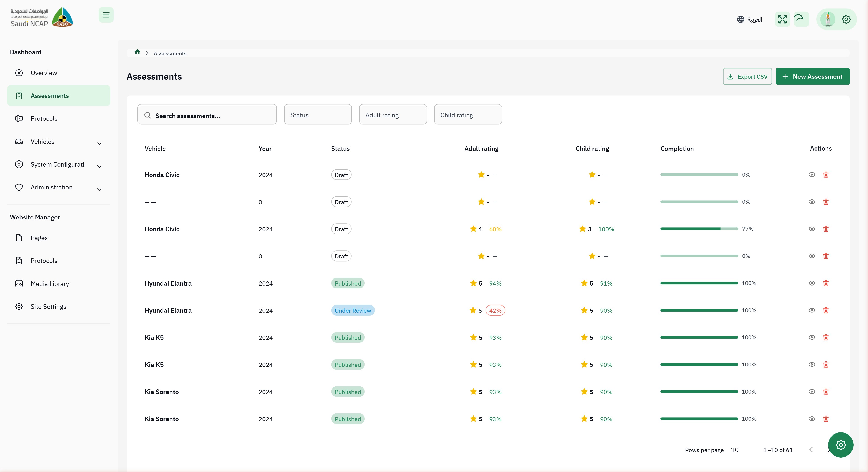
Task: Click the 94% adult rating value
Action: pyautogui.click(x=495, y=283)
